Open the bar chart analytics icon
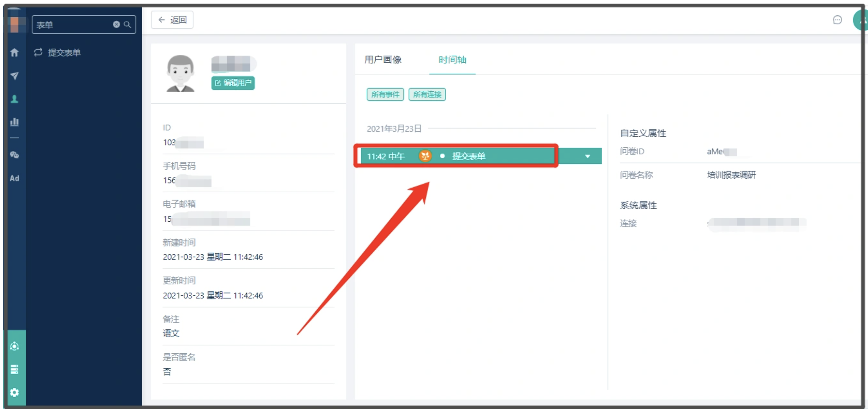This screenshot has width=868, height=412. pyautogui.click(x=14, y=122)
